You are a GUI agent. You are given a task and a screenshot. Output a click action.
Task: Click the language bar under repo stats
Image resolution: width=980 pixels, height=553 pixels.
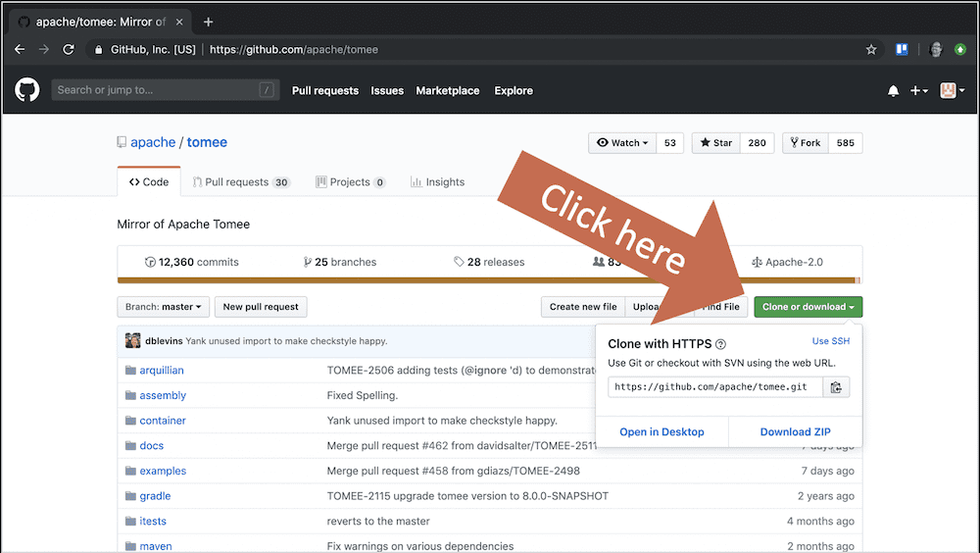pyautogui.click(x=489, y=280)
